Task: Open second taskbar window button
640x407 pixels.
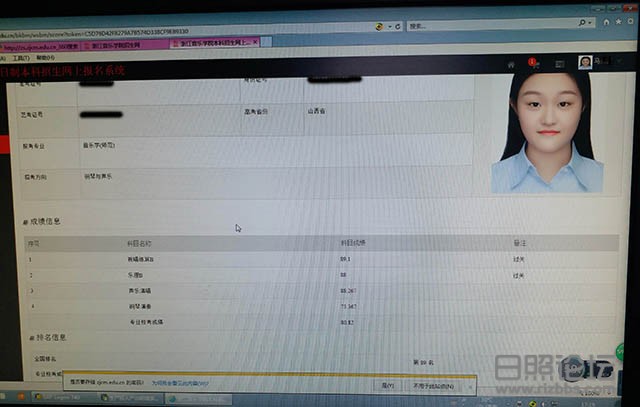Action: click(x=131, y=398)
